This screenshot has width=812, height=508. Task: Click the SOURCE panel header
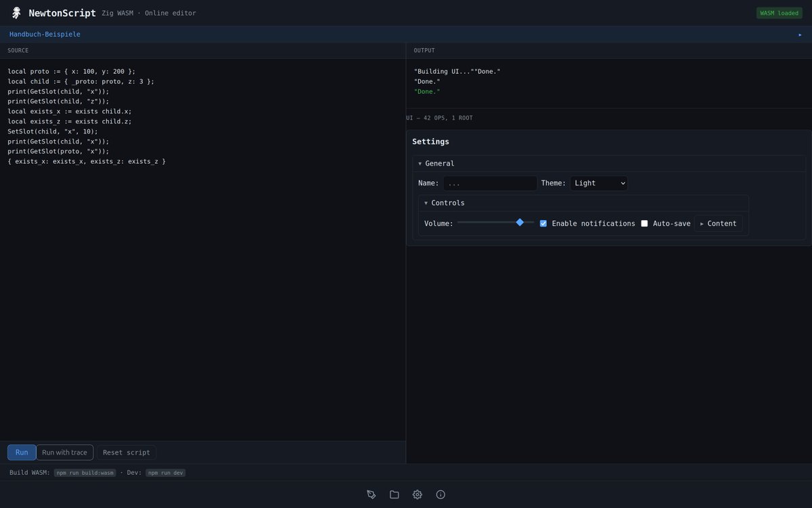(203, 51)
